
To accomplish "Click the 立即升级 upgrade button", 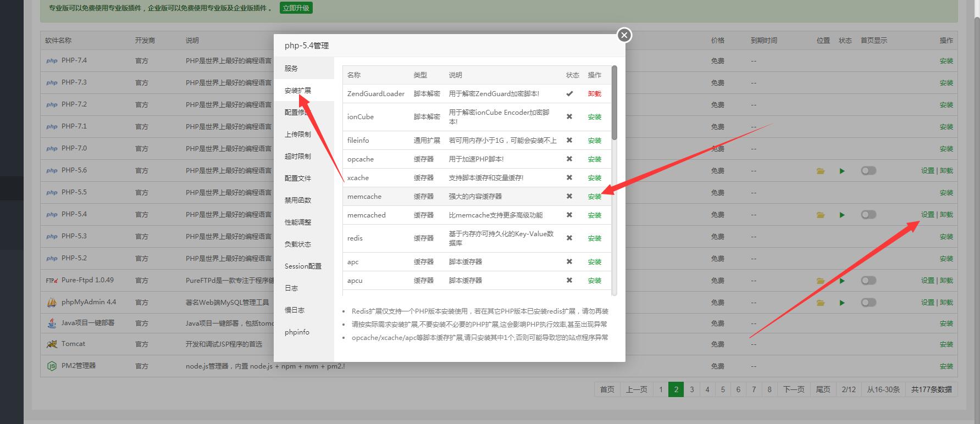I will coord(296,8).
